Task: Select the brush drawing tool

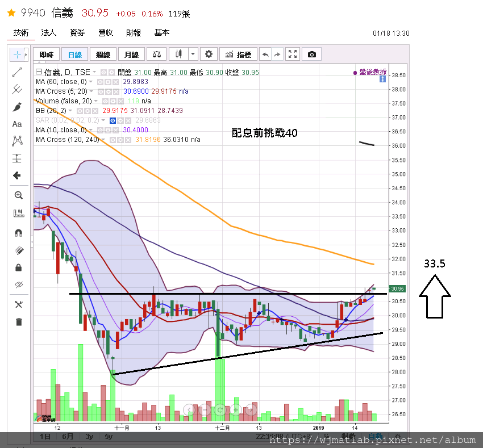Action: pyautogui.click(x=17, y=107)
